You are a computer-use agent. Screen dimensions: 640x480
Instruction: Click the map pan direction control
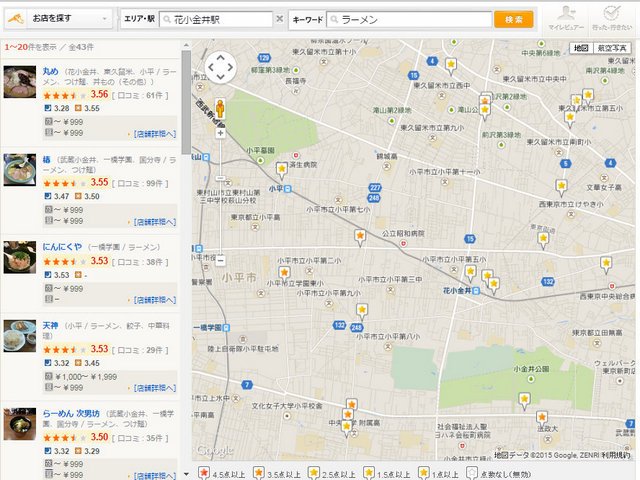click(x=220, y=67)
